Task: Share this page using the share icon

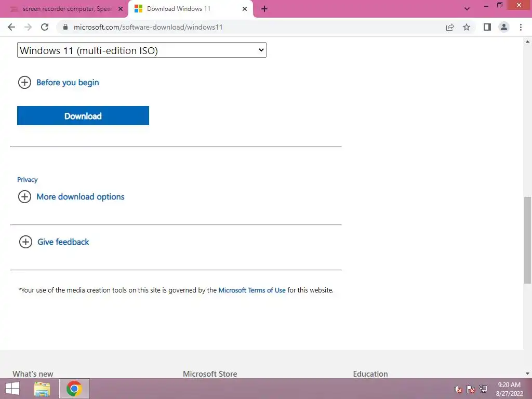Action: coord(450,27)
